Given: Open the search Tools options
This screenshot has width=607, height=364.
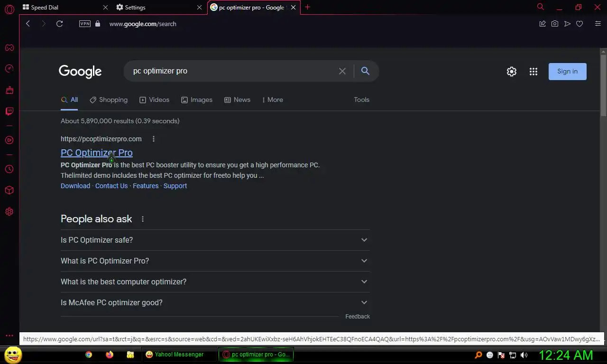Looking at the screenshot, I should pyautogui.click(x=361, y=100).
